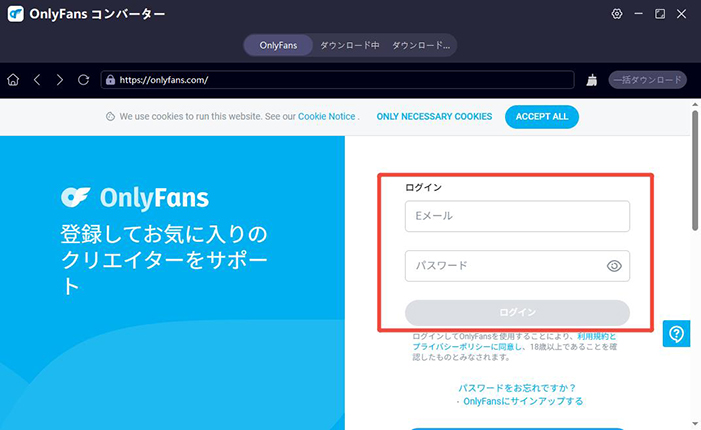The width and height of the screenshot is (701, 430).
Task: Navigate forward with right arrow
Action: click(x=59, y=80)
